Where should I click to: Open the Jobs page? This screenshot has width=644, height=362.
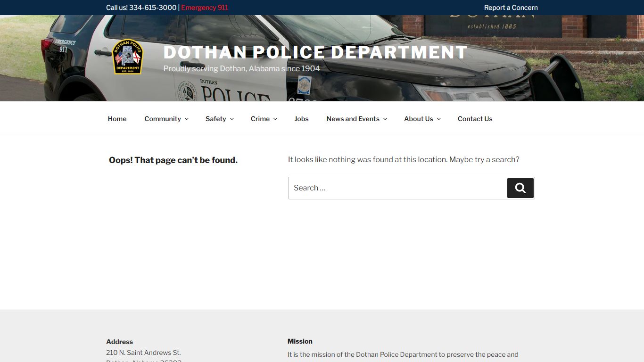[301, 119]
